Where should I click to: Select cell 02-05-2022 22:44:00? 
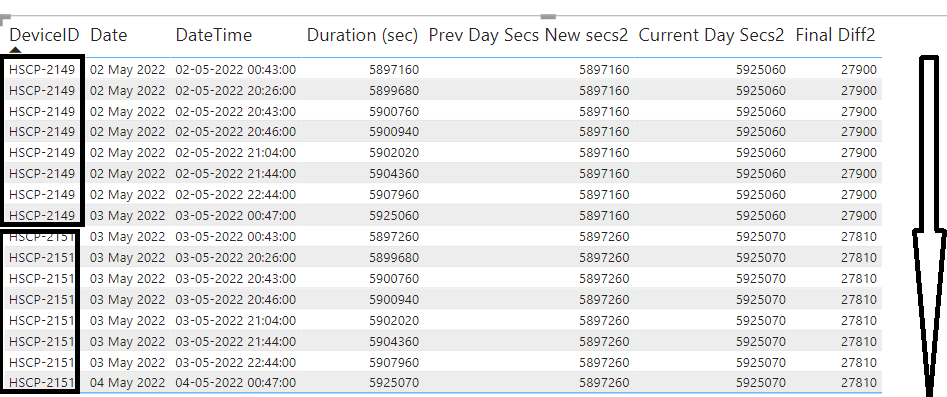coord(236,195)
